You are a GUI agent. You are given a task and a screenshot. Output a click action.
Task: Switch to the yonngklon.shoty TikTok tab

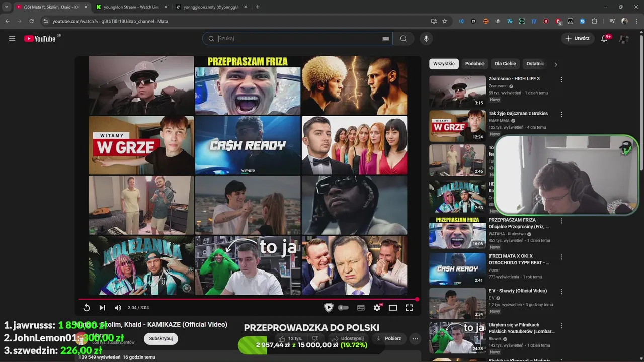coord(210,7)
